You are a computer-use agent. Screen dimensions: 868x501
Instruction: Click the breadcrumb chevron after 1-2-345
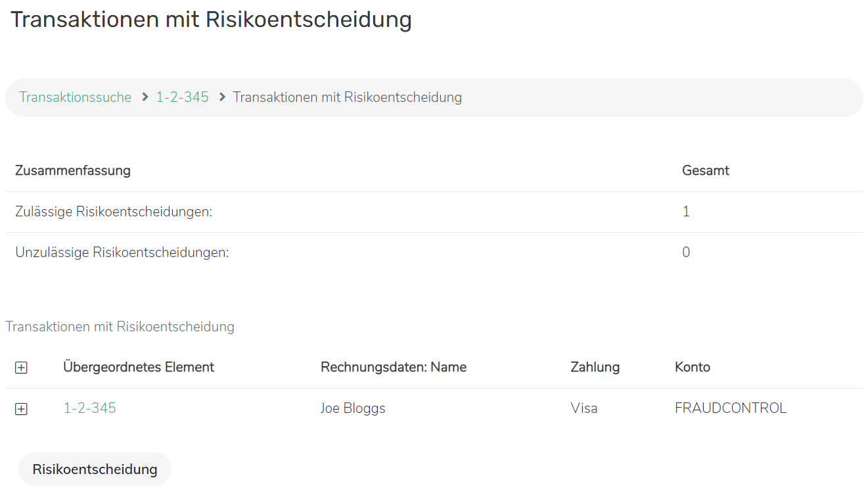pyautogui.click(x=222, y=97)
